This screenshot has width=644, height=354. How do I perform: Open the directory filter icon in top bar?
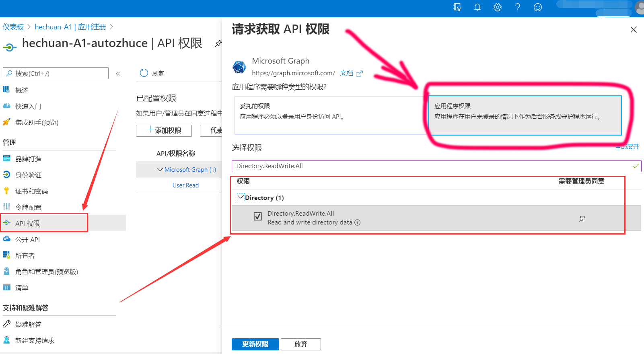coord(457,7)
